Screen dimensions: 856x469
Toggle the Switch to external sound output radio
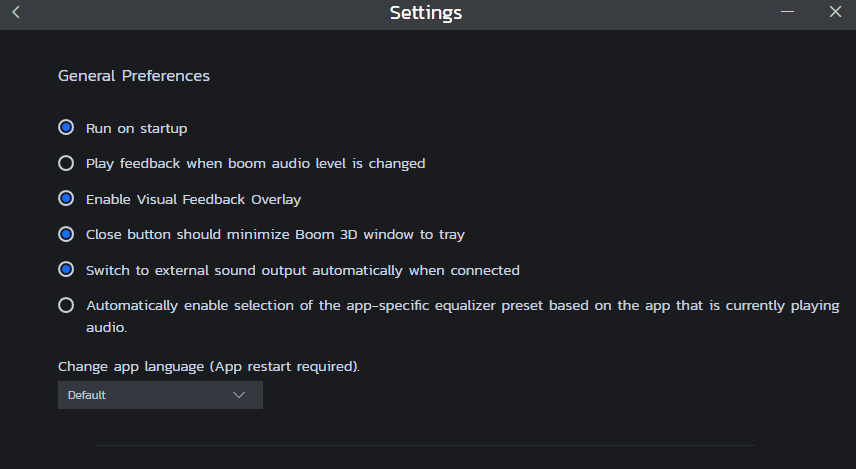(66, 270)
